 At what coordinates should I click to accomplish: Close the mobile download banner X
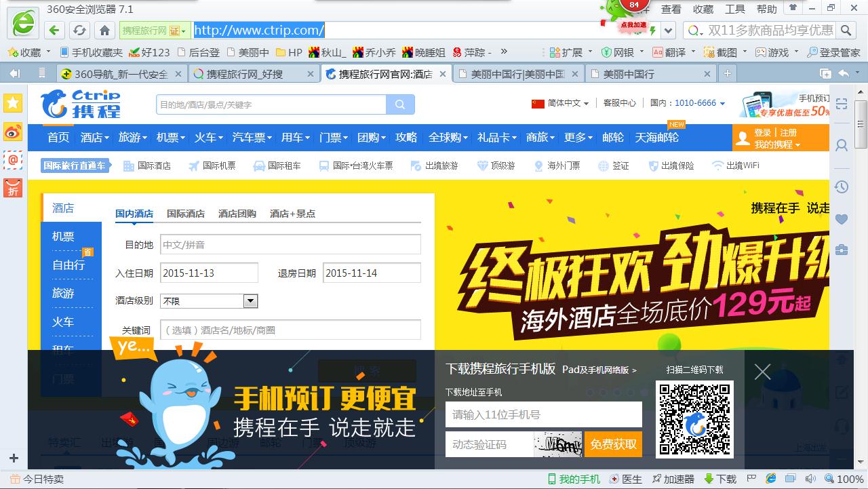point(762,372)
